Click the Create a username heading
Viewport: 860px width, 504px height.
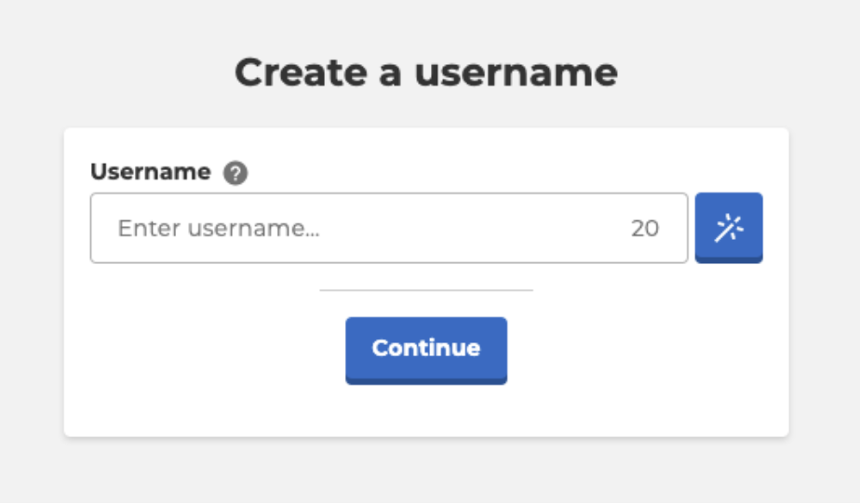[426, 73]
